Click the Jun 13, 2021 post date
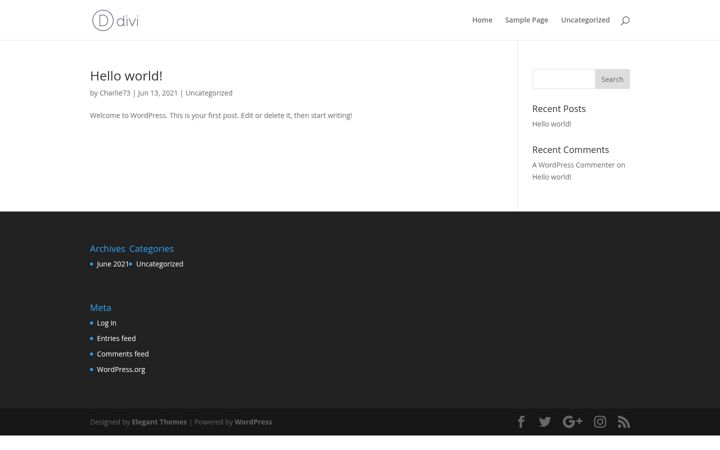Screen dimensions: 720x450 click(158, 93)
